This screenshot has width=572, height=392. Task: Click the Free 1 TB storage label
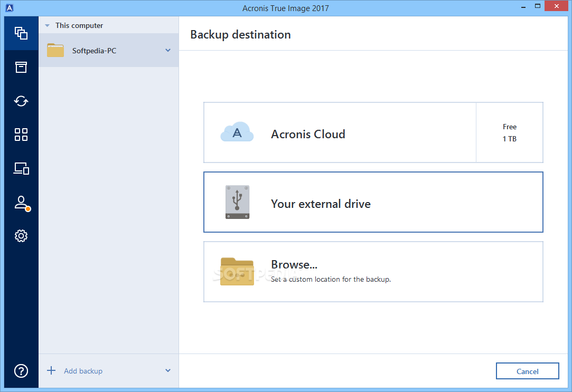tap(510, 132)
